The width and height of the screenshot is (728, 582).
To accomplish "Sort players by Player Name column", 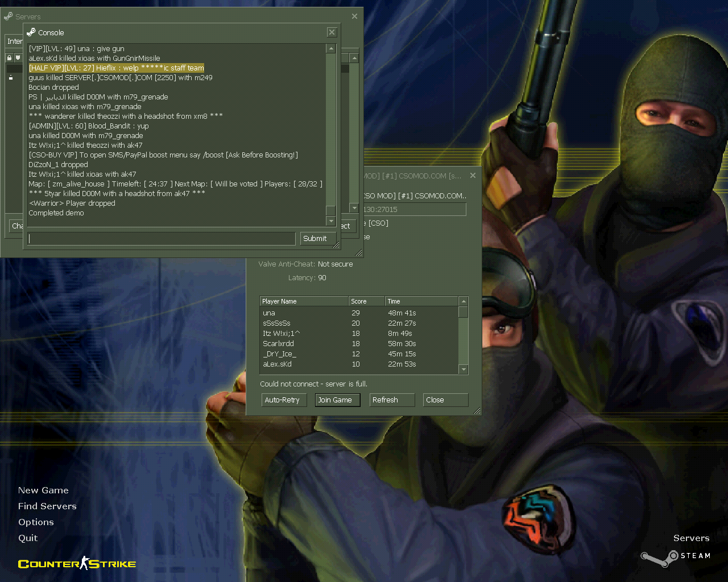I will click(304, 301).
